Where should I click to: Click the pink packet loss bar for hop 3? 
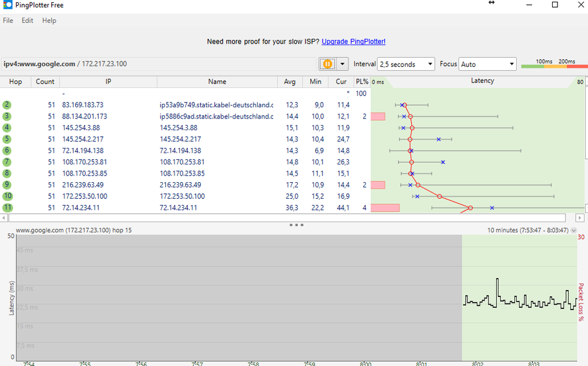(x=378, y=116)
